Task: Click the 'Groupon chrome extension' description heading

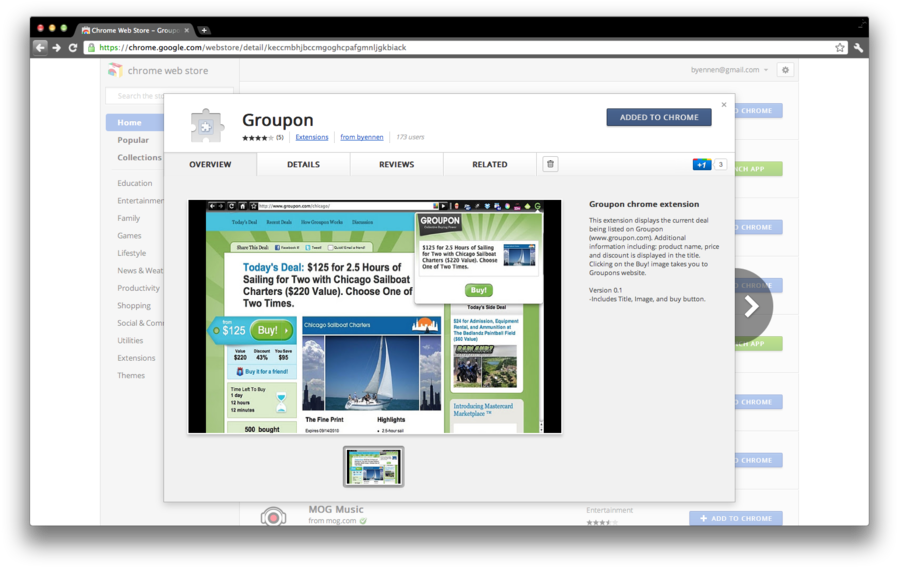Action: coord(644,204)
